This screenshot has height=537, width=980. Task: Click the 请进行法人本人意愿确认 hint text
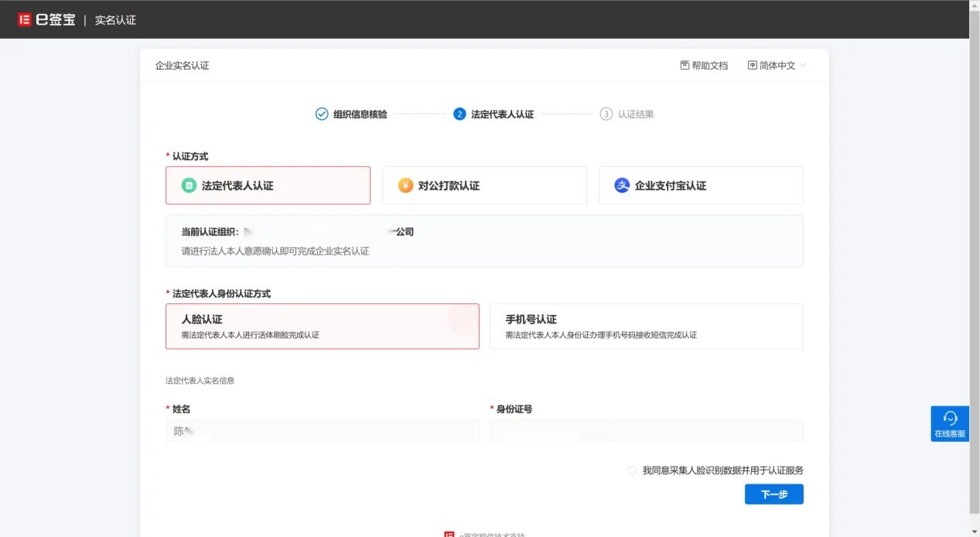(275, 251)
